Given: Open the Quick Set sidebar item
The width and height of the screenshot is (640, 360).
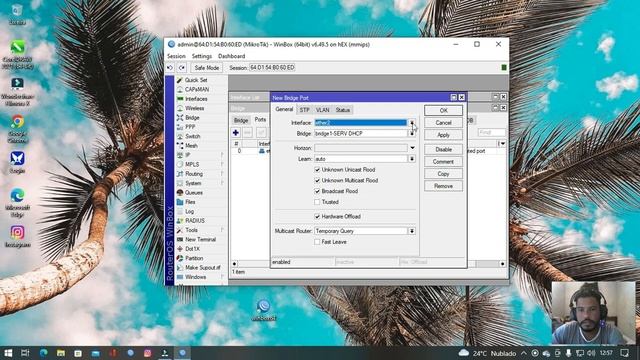Looking at the screenshot, I should pos(196,80).
